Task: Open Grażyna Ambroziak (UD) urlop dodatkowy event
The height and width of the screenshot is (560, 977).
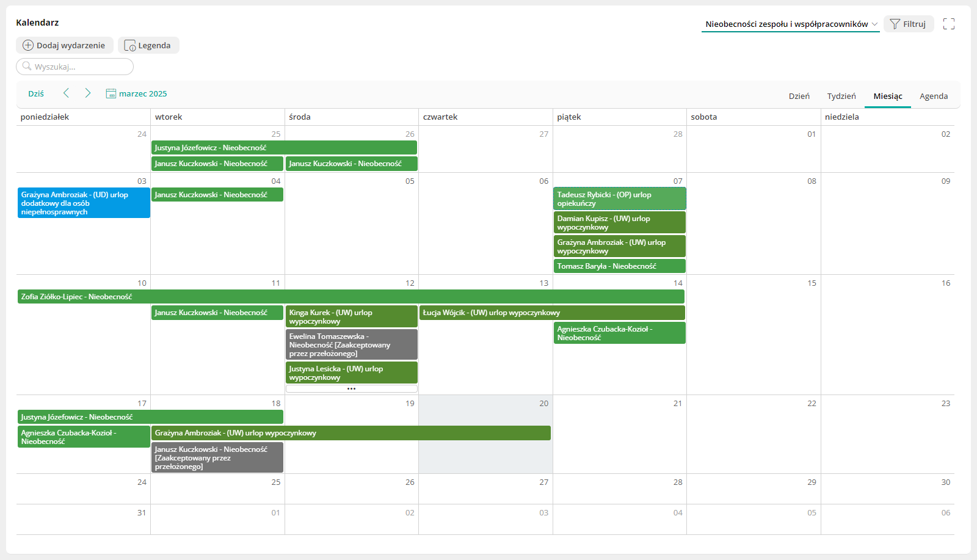Action: click(x=84, y=203)
